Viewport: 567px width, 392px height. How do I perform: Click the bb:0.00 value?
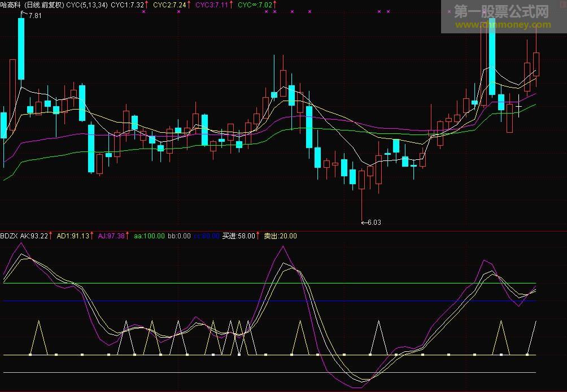(x=180, y=236)
